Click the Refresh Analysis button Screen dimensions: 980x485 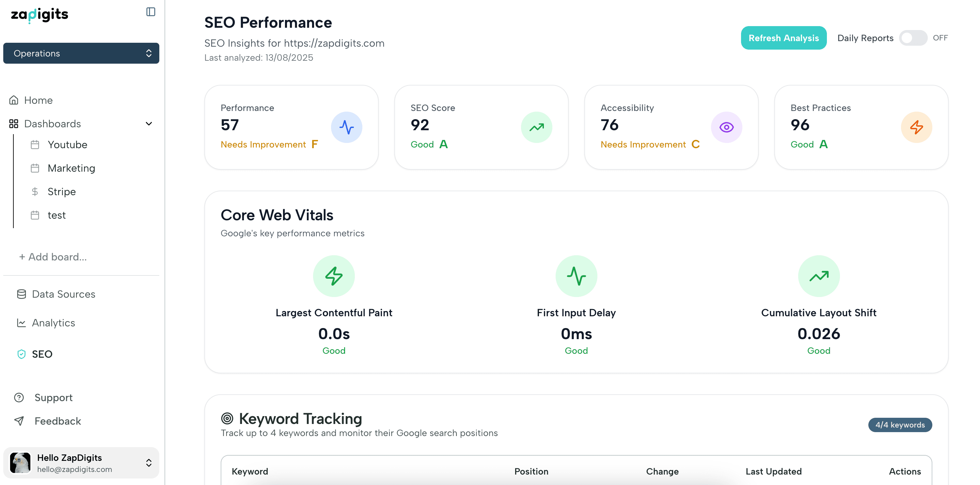pyautogui.click(x=783, y=38)
